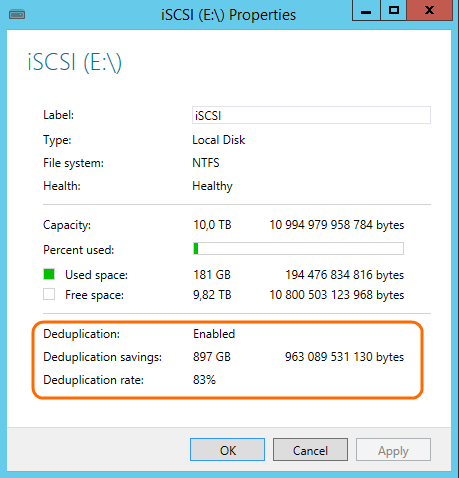Click the title bar text iSCSI Properties
Image resolution: width=459 pixels, height=478 pixels.
pyautogui.click(x=228, y=15)
